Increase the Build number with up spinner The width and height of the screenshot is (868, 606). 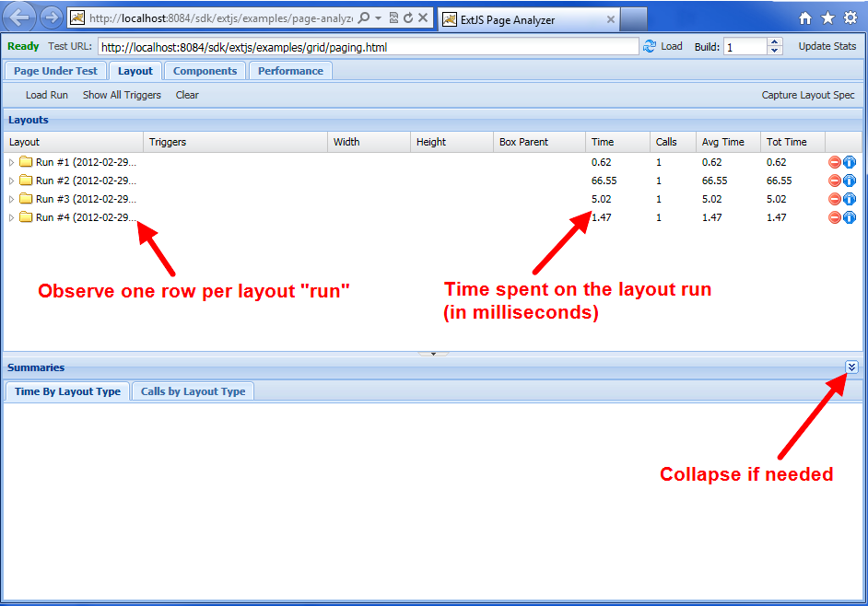(x=775, y=42)
